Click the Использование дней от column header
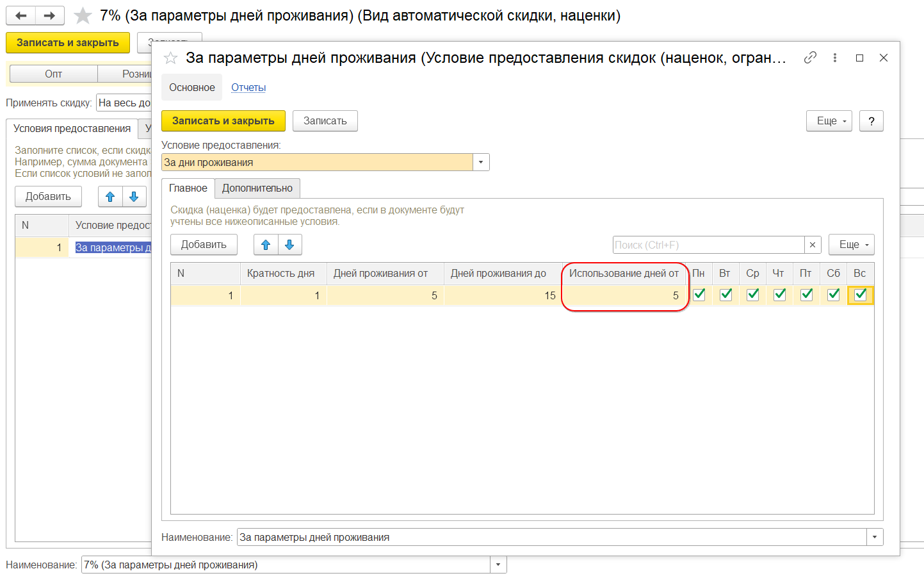The image size is (924, 578). click(x=624, y=274)
